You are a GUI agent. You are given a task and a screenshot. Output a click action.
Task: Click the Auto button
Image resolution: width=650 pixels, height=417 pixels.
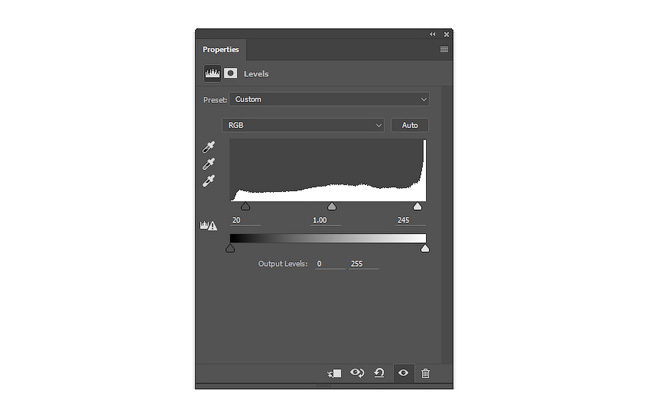[x=410, y=125]
